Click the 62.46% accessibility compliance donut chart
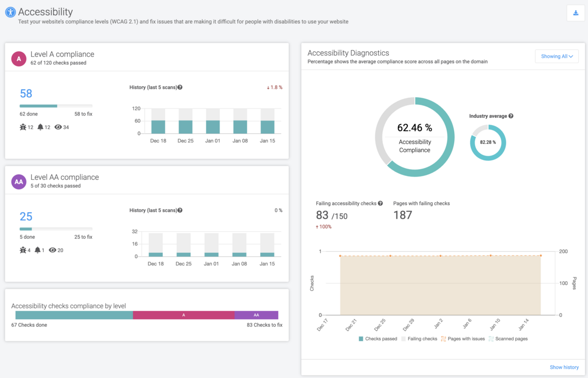This screenshot has height=378, width=588. [x=414, y=137]
